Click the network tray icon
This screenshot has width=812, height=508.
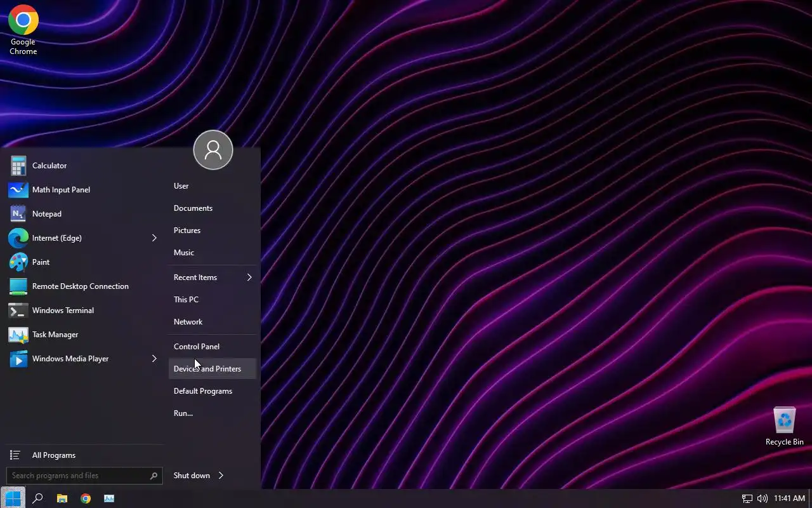click(747, 498)
